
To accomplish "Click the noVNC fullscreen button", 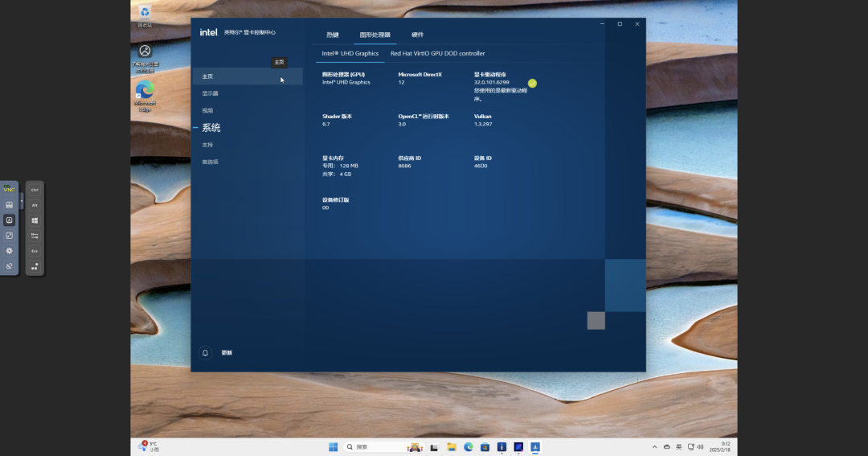I will pos(10,236).
